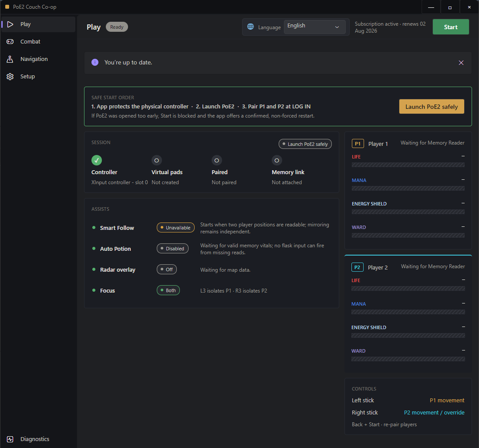Click the Right stick control row
The width and height of the screenshot is (479, 448).
click(x=408, y=413)
